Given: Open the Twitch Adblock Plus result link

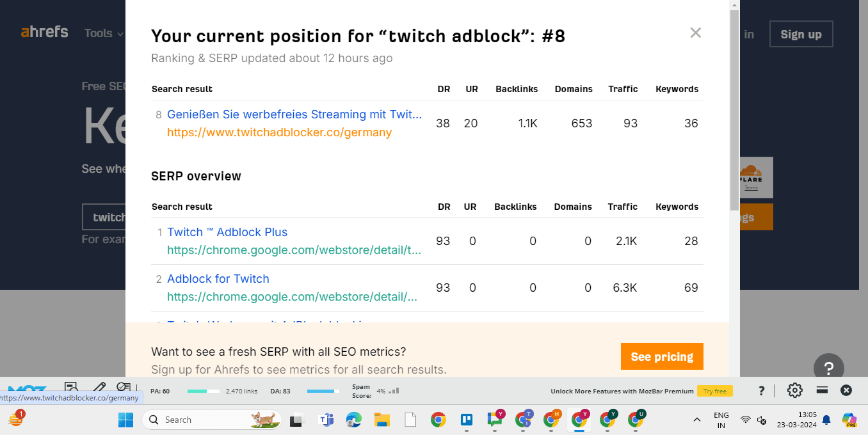Looking at the screenshot, I should [227, 232].
